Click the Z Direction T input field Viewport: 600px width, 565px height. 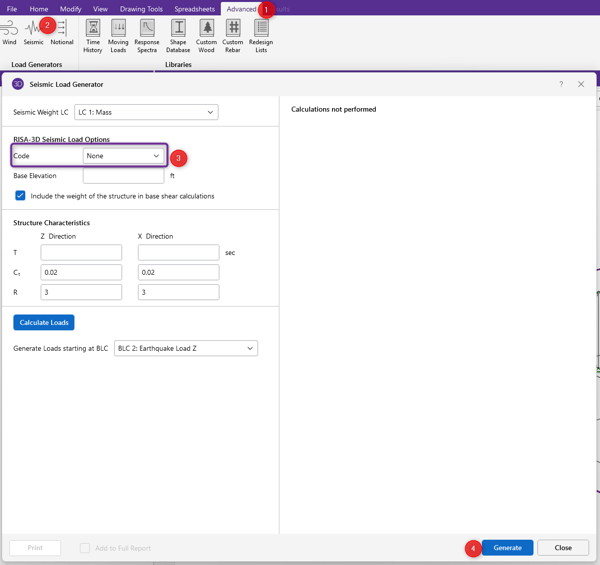tap(81, 252)
